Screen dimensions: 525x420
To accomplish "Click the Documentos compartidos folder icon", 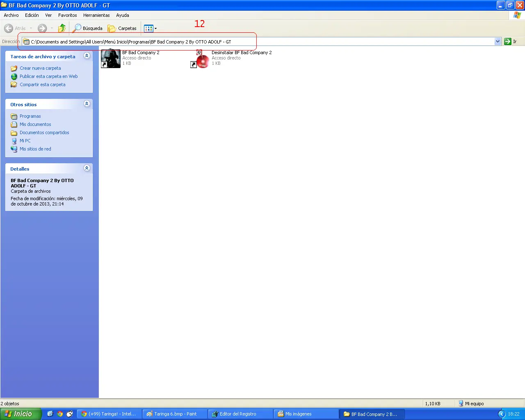I will pos(14,133).
